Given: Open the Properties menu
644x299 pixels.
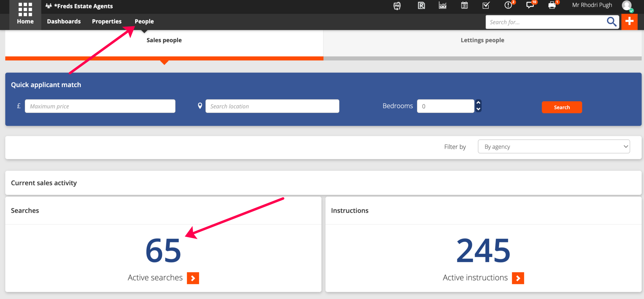Looking at the screenshot, I should [107, 21].
